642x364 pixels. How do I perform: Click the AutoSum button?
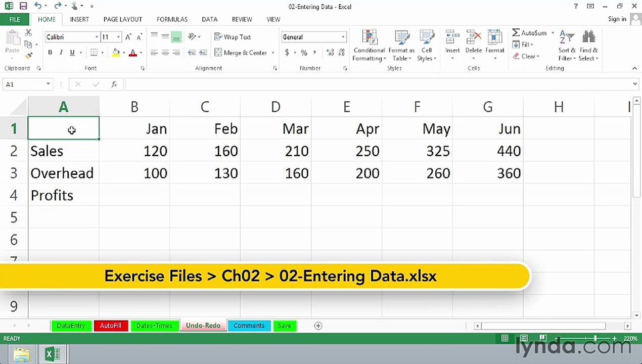coord(529,33)
